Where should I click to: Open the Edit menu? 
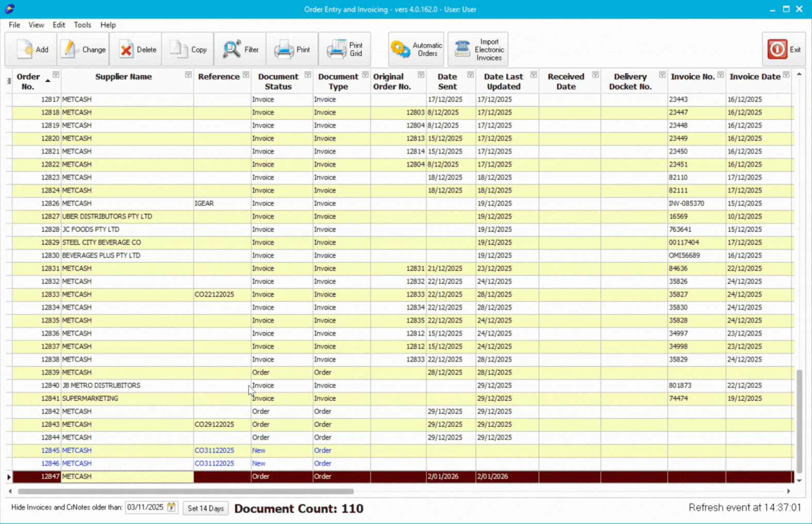pos(59,25)
